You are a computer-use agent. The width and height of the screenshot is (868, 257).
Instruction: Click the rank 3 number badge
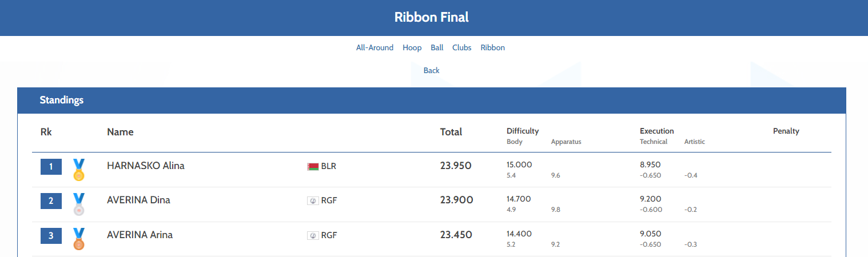pyautogui.click(x=51, y=235)
